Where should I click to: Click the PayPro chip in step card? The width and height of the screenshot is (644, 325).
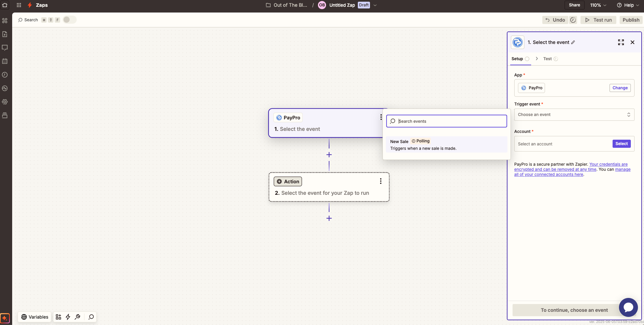point(288,118)
